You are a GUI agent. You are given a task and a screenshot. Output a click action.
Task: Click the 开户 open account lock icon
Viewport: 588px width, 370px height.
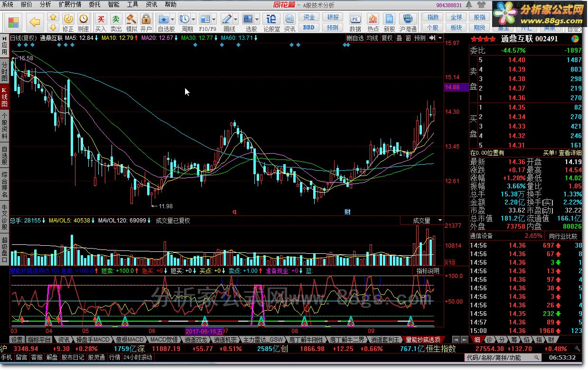pyautogui.click(x=146, y=19)
